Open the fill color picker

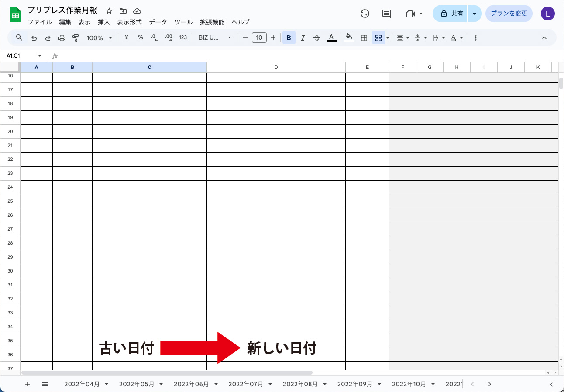pos(349,38)
